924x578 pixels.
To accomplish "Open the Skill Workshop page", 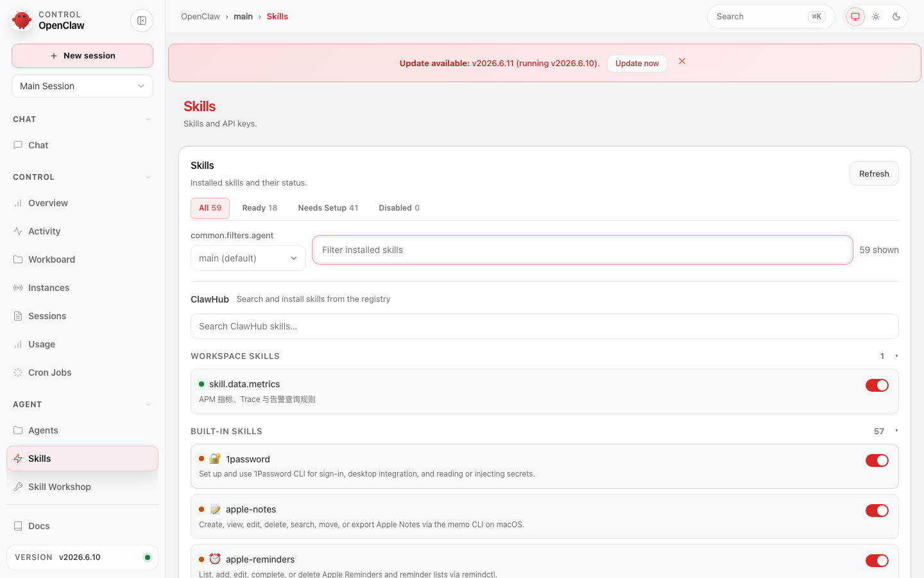I will (x=82, y=487).
